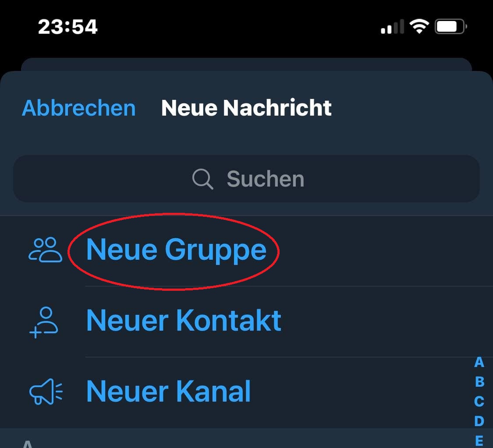Click the magnifying glass in the search bar
Image resolution: width=493 pixels, height=448 pixels.
(x=201, y=178)
